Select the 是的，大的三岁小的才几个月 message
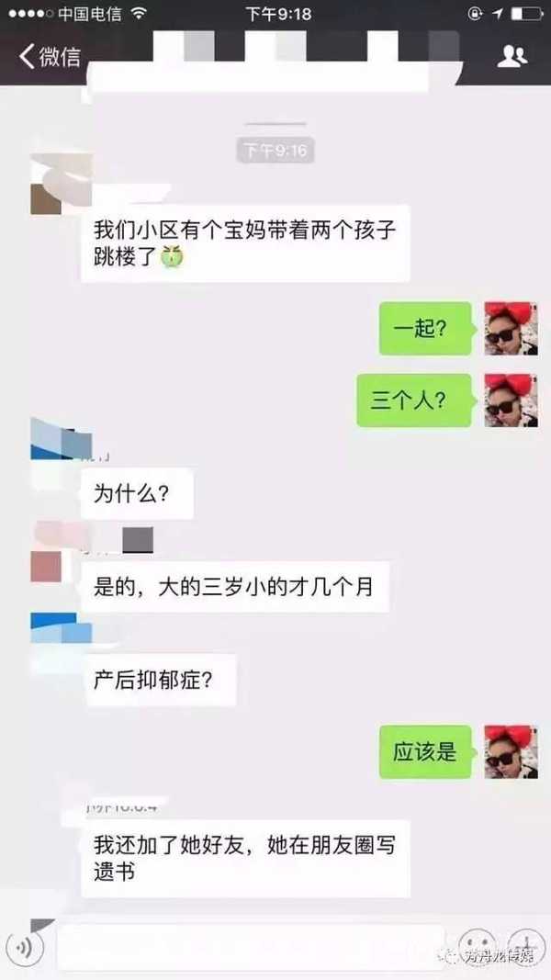This screenshot has width=551, height=980. pos(234,588)
